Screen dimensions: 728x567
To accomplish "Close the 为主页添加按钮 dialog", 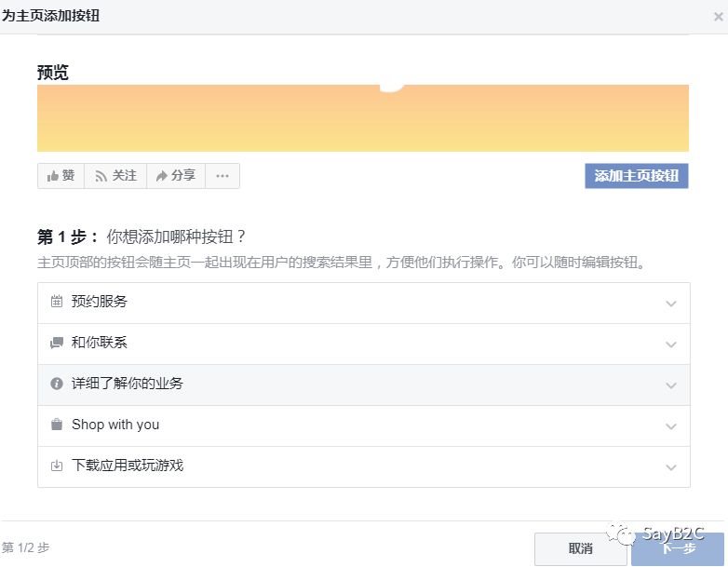I will [x=719, y=17].
